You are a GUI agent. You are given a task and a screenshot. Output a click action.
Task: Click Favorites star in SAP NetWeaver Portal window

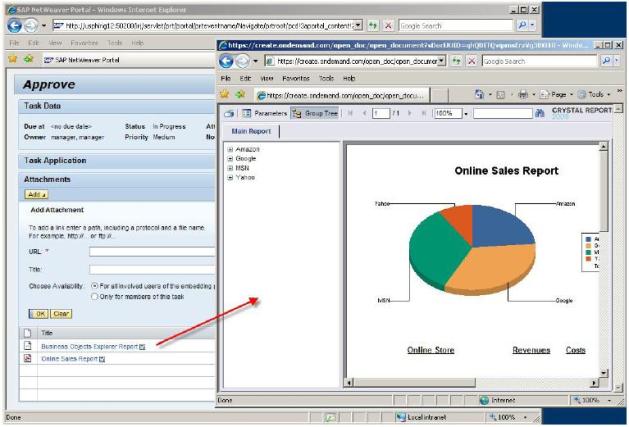pos(13,59)
